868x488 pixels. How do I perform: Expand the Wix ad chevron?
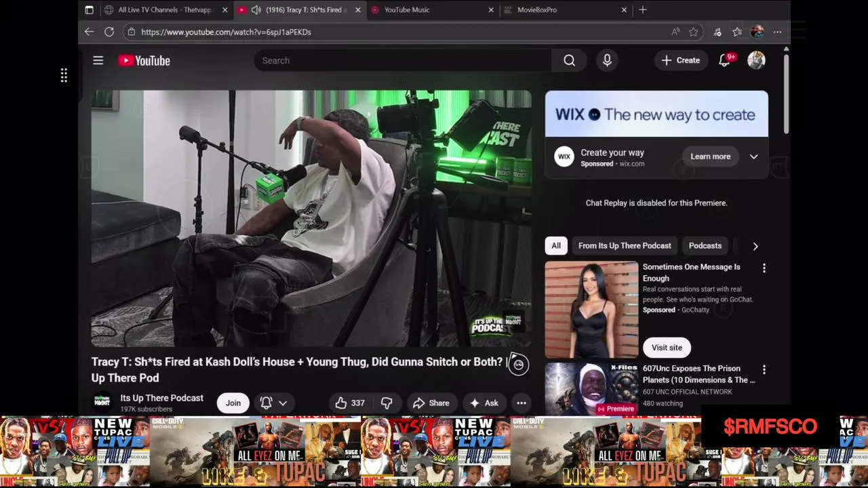(x=753, y=157)
